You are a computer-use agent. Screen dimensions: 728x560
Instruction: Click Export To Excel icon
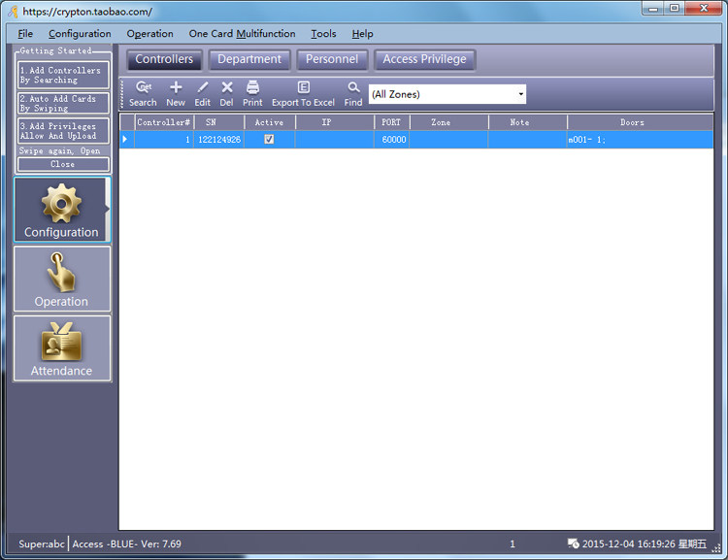coord(303,94)
